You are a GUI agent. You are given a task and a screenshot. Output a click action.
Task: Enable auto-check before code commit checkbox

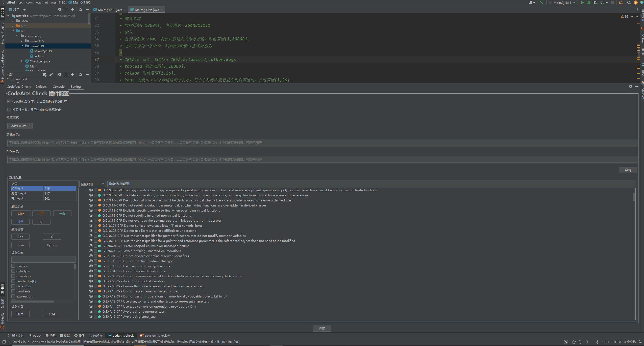[x=9, y=110]
